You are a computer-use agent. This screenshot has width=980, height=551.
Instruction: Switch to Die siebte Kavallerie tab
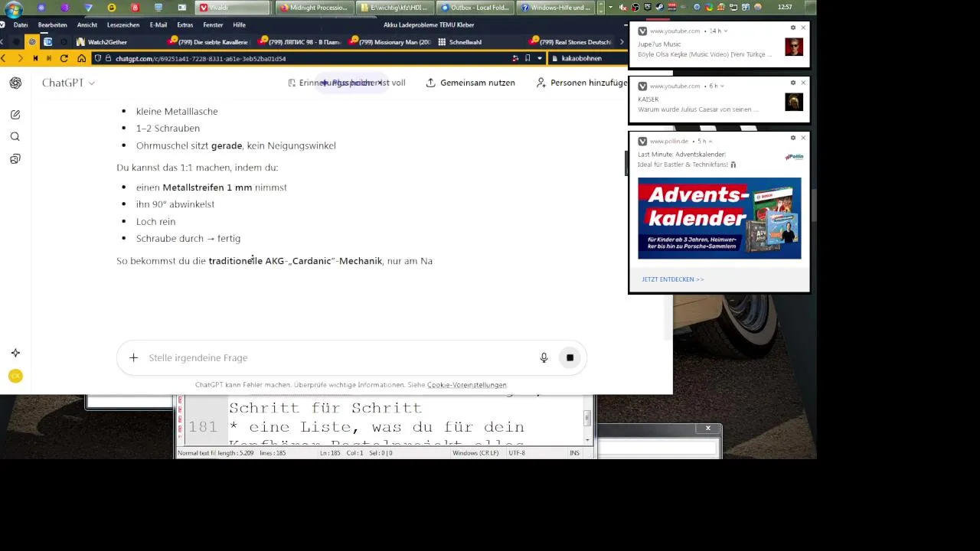tap(208, 42)
